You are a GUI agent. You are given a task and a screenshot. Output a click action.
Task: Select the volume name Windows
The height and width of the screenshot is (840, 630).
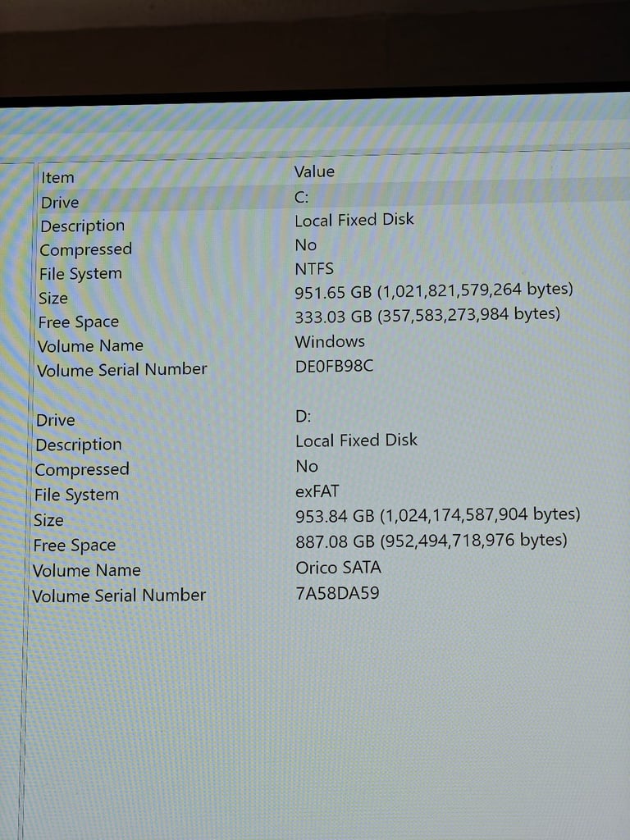pyautogui.click(x=330, y=341)
